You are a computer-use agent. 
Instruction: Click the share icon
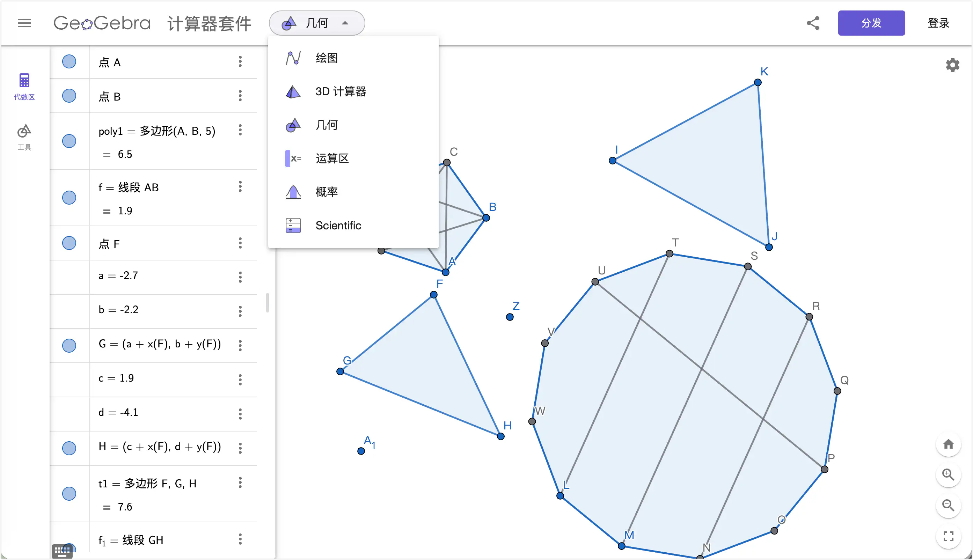click(813, 23)
